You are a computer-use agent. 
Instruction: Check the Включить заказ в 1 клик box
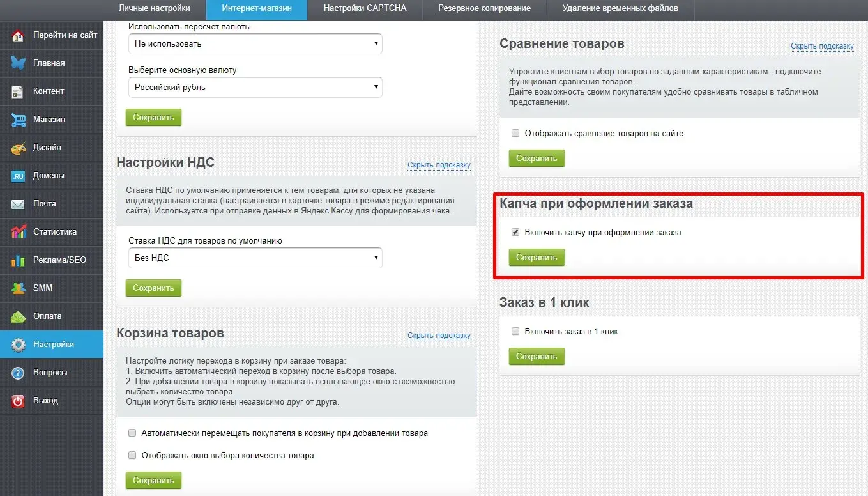515,332
